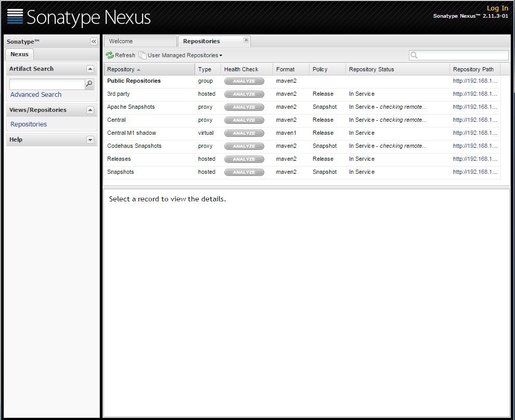Click Analyze for the Central repository
Image resolution: width=515 pixels, height=420 pixels.
coord(244,120)
